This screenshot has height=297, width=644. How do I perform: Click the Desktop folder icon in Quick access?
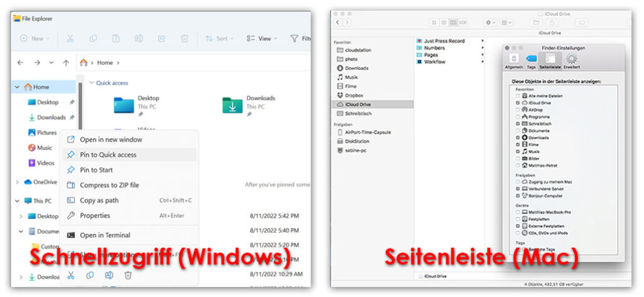(123, 106)
